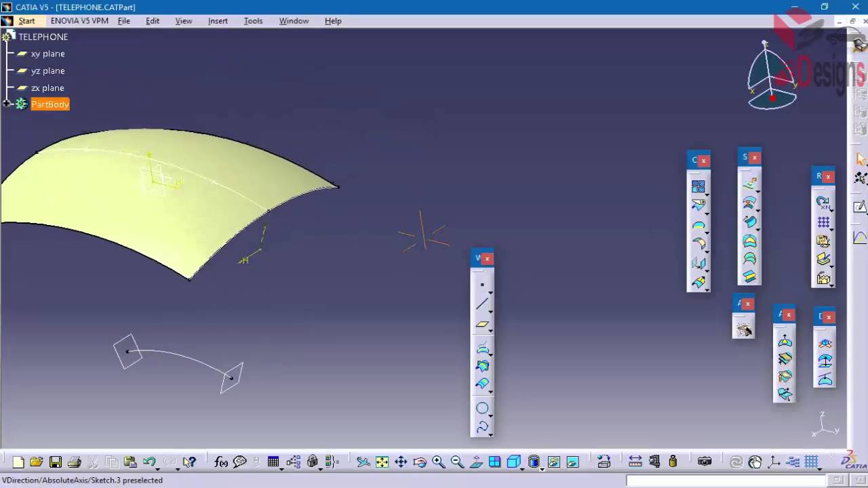
Task: Click the Multi-View window icon
Action: (x=495, y=462)
